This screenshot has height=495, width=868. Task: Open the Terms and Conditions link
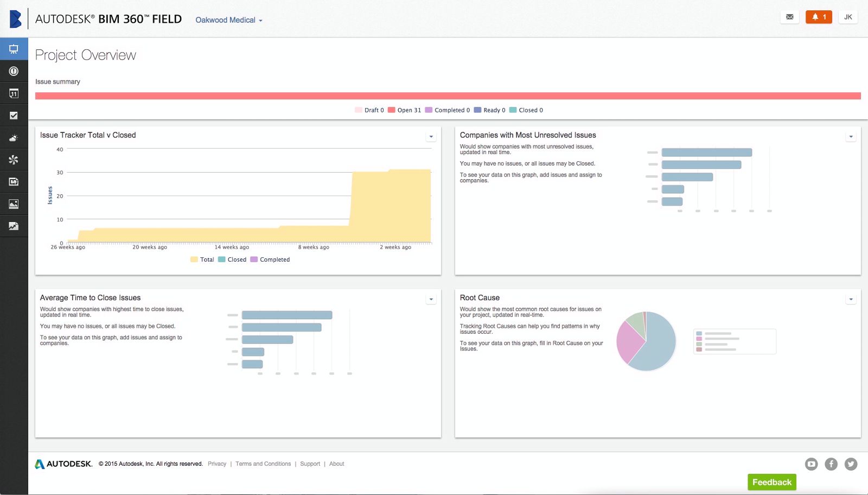(263, 464)
